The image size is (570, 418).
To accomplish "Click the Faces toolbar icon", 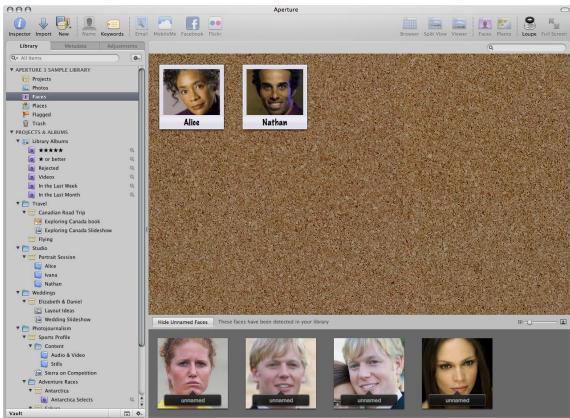I will pos(485,24).
